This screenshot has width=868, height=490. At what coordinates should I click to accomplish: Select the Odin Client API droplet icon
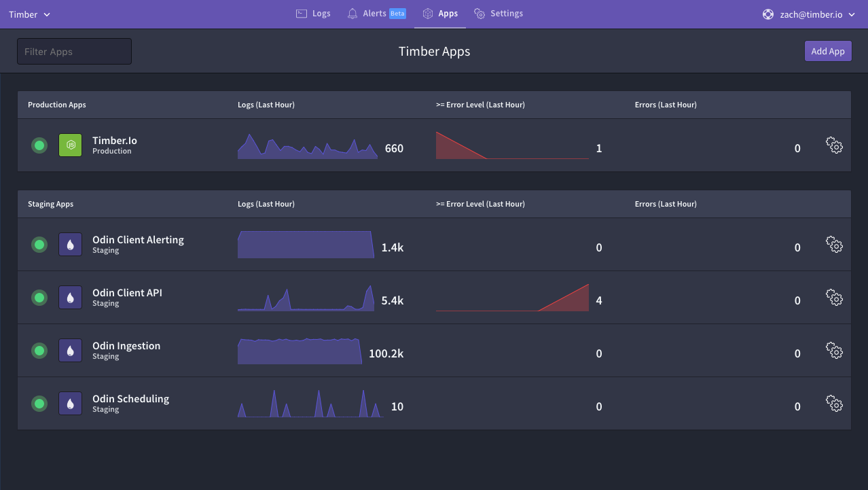pyautogui.click(x=70, y=297)
